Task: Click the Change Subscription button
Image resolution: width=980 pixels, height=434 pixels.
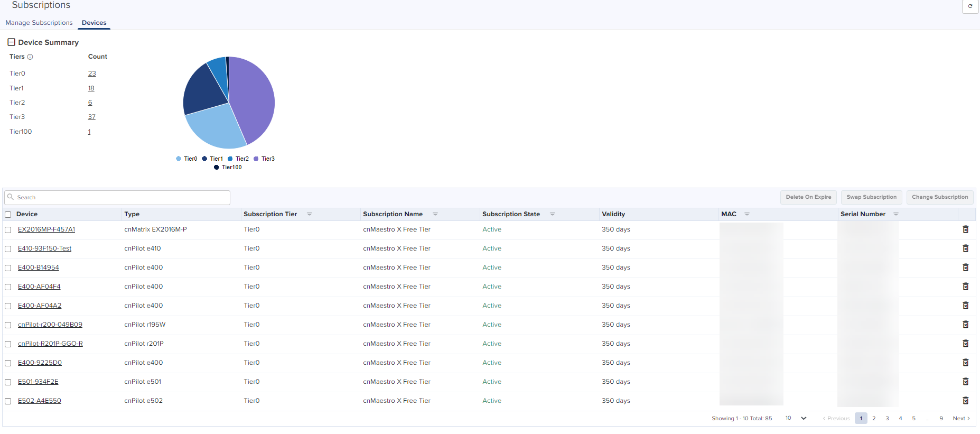Action: coord(940,197)
